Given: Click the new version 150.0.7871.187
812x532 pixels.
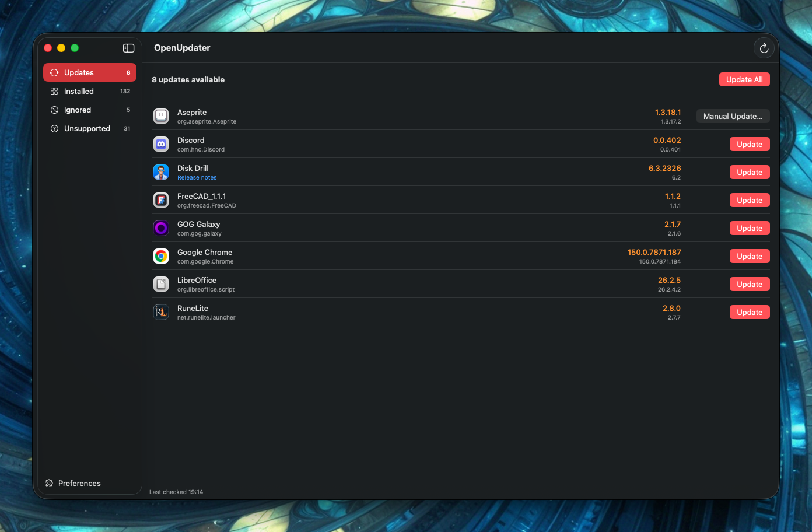Looking at the screenshot, I should (654, 252).
